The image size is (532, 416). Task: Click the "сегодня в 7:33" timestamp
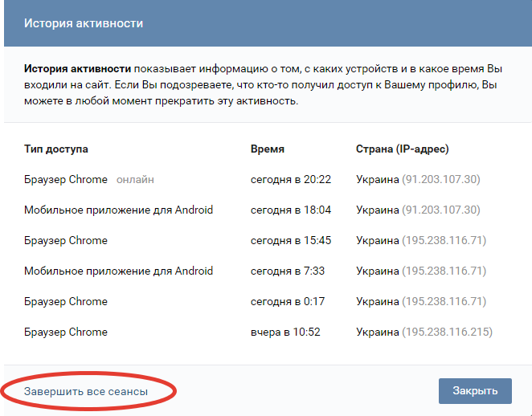(288, 271)
